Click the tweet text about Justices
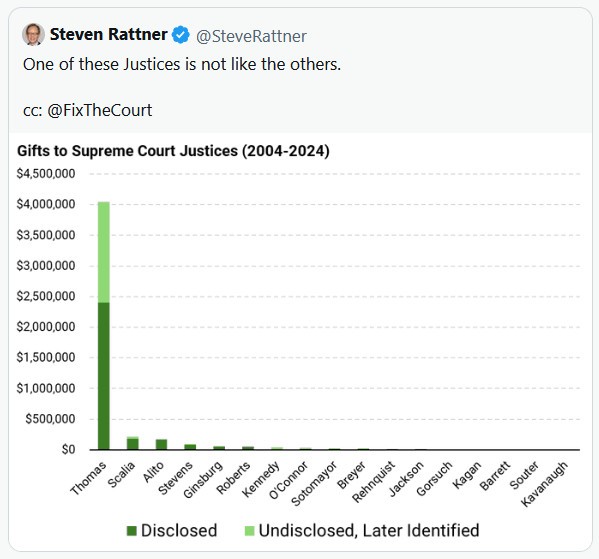The height and width of the screenshot is (559, 599). click(181, 64)
